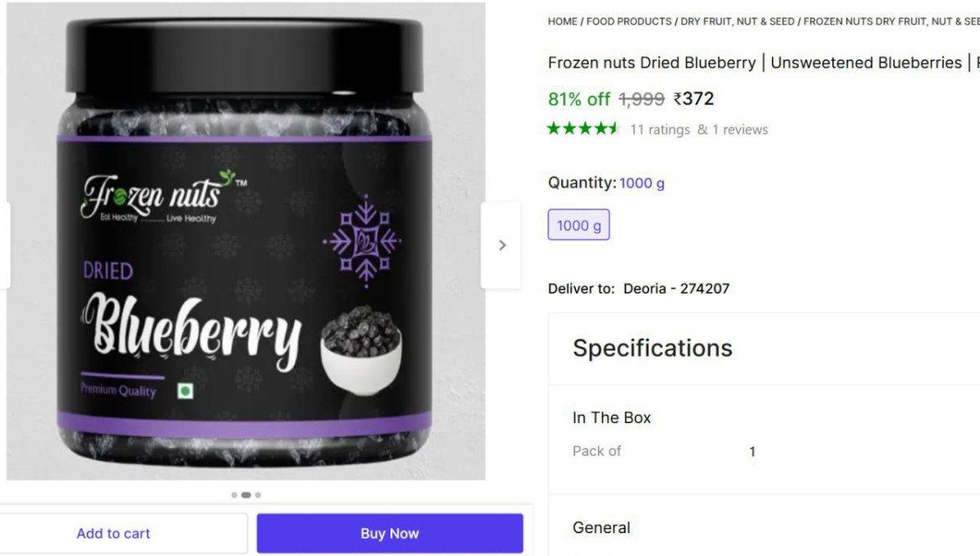Expand the General specifications group
Screen dimensions: 980x556
tap(601, 527)
